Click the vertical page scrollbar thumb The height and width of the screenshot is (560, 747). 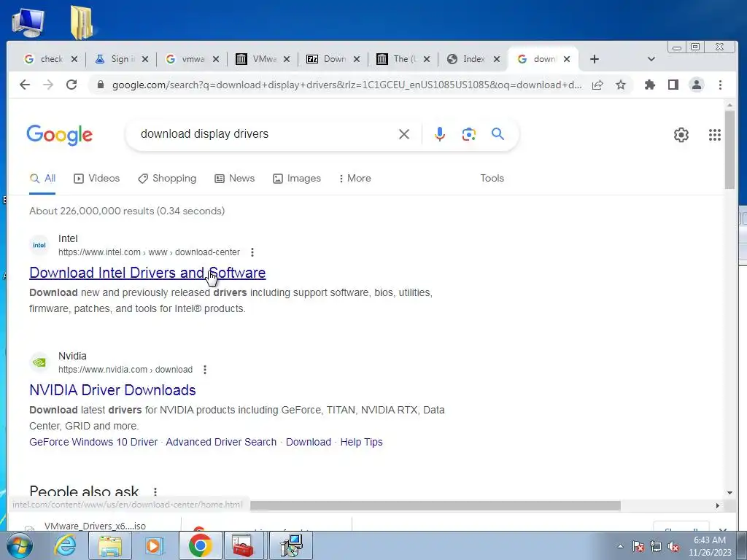(x=729, y=149)
